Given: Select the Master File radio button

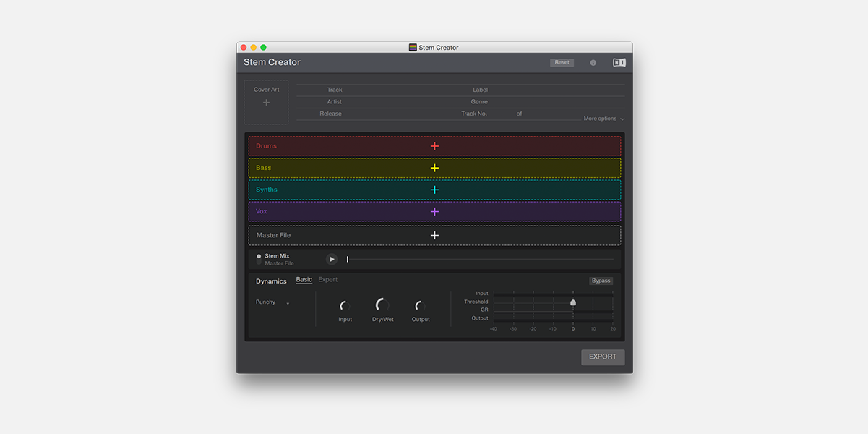Looking at the screenshot, I should tap(259, 263).
